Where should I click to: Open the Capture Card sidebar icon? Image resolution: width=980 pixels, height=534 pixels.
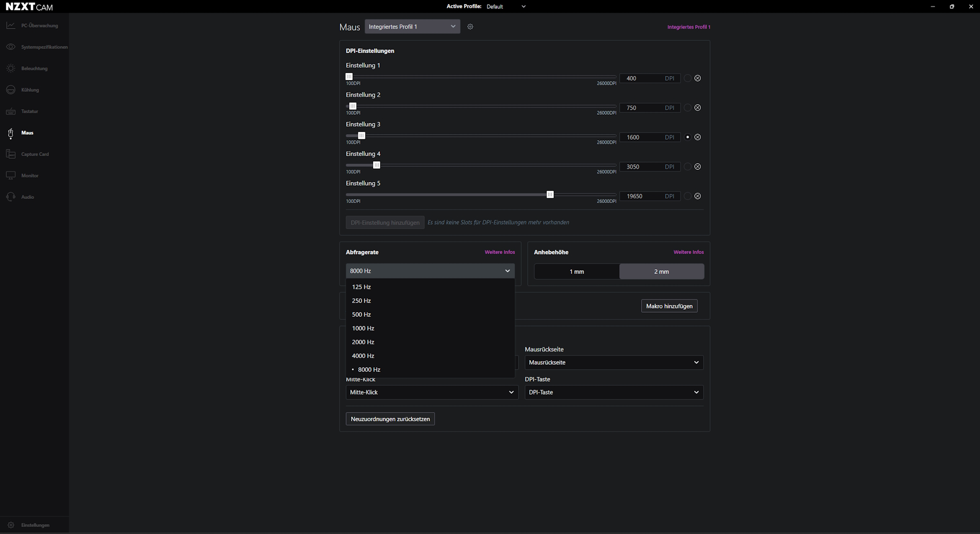(x=11, y=154)
